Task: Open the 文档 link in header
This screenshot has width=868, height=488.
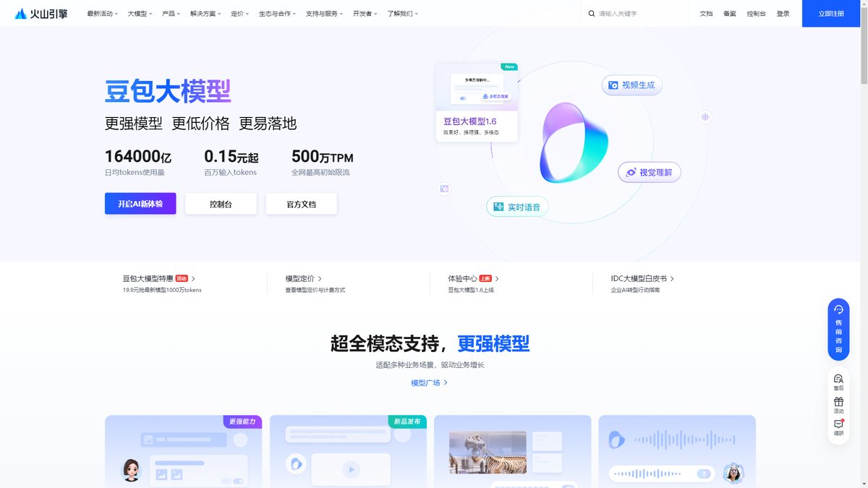Action: [x=706, y=14]
